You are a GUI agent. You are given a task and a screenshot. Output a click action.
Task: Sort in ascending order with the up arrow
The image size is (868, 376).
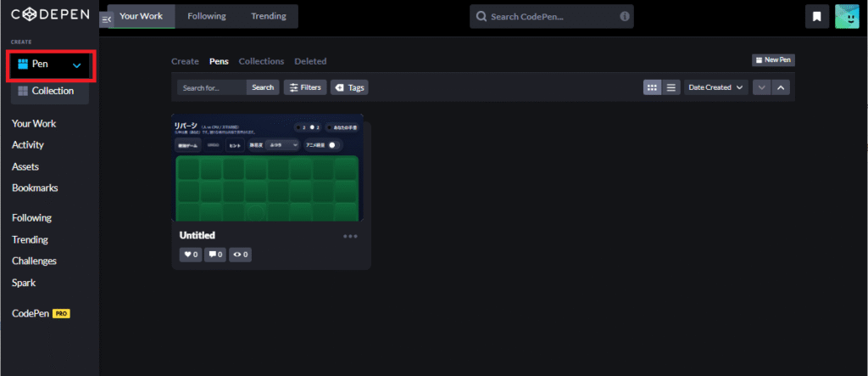pos(781,87)
